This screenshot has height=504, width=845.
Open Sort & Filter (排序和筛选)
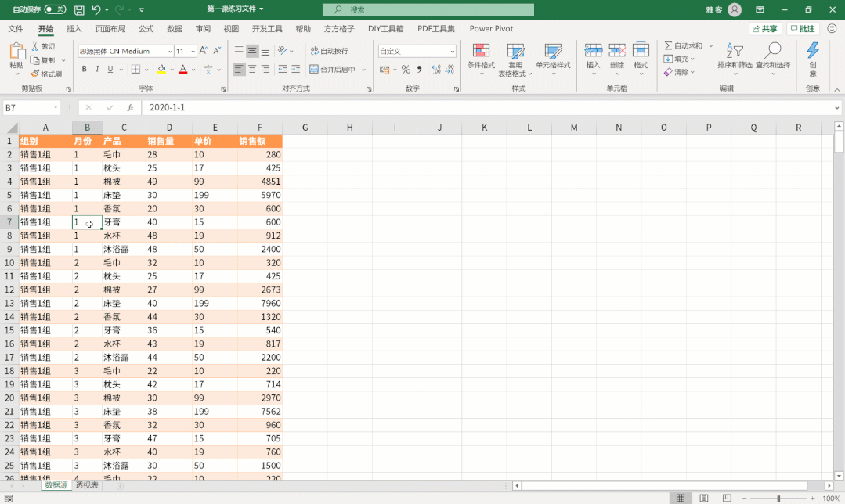(735, 58)
